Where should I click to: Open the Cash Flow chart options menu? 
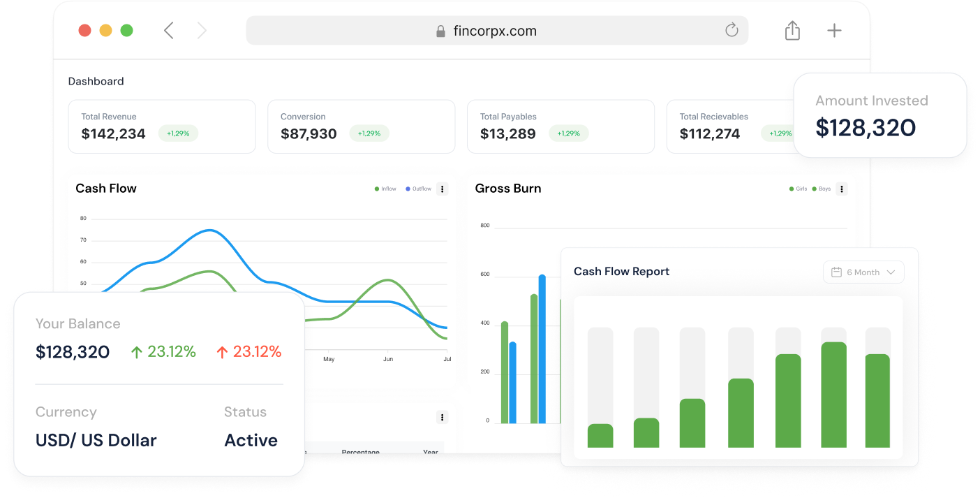[442, 189]
